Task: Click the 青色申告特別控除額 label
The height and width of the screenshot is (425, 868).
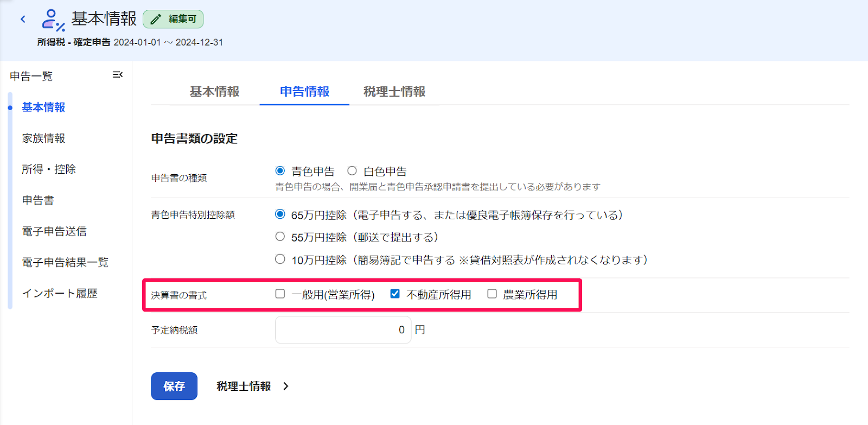Action: tap(193, 215)
